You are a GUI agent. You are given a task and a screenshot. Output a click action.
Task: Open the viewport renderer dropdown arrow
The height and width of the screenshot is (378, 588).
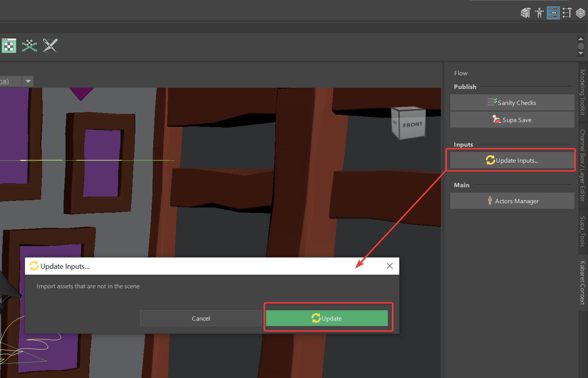point(28,82)
